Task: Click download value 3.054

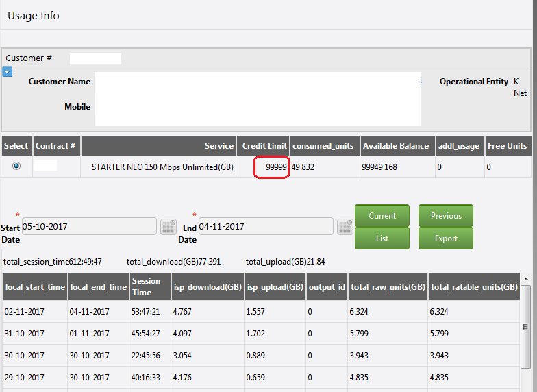Action: (182, 356)
